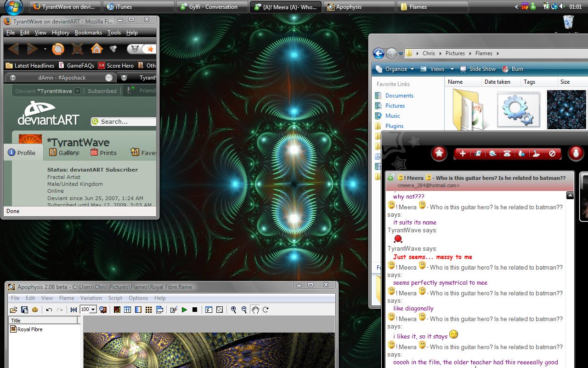Open the GameFAQs bookmark in Firefox

click(x=76, y=66)
